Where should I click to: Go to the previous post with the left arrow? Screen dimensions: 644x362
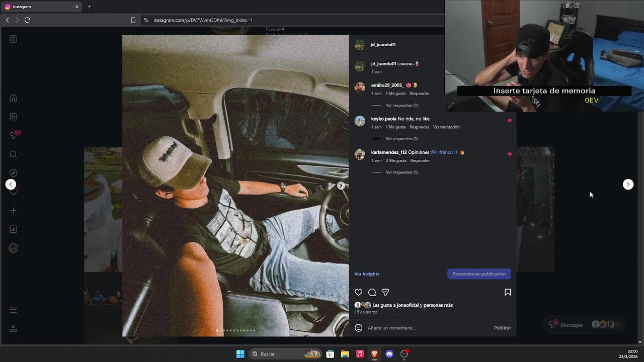11,185
